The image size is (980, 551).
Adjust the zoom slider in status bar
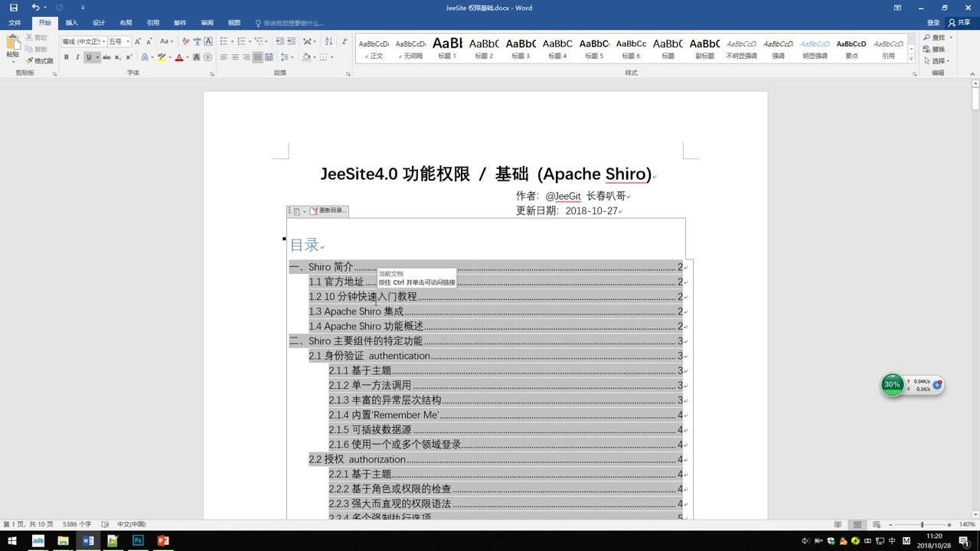click(922, 524)
